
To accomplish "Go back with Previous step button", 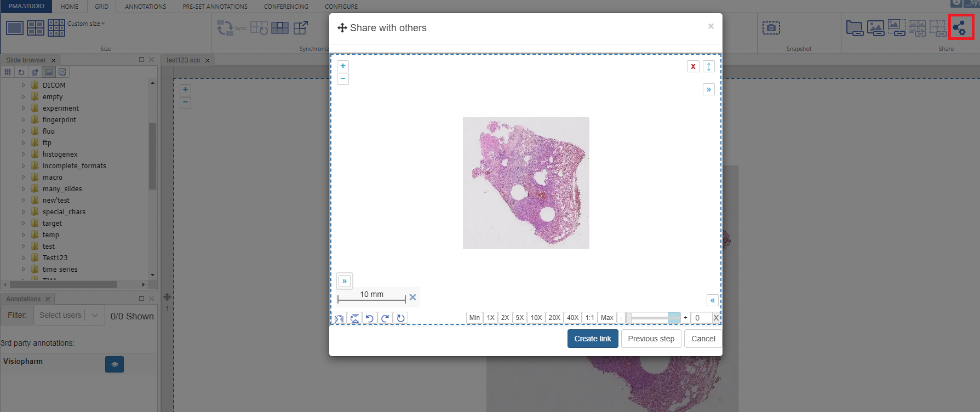I will point(651,339).
